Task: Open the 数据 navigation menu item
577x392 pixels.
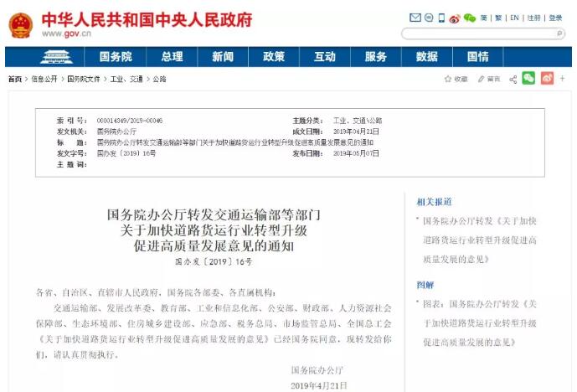Action: (426, 57)
